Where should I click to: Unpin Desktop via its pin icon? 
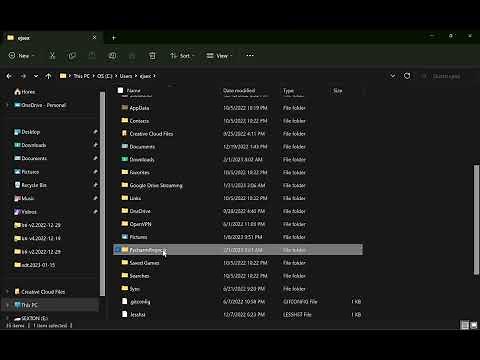[95, 132]
